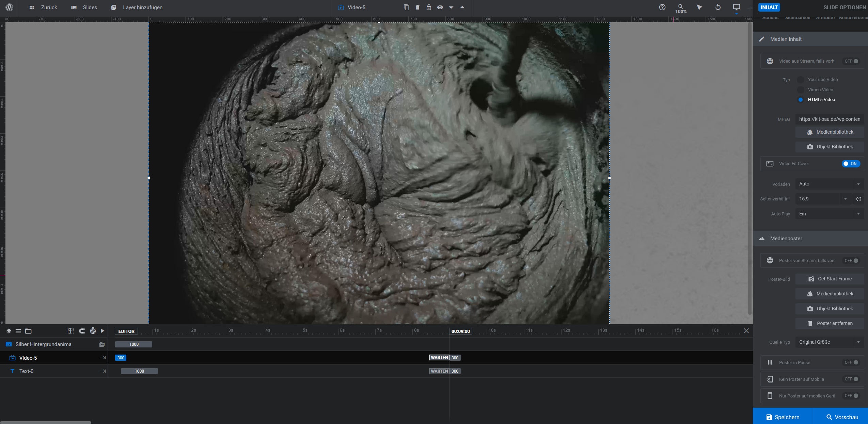Toggle Poster von Stream option
The width and height of the screenshot is (868, 424).
pos(851,261)
